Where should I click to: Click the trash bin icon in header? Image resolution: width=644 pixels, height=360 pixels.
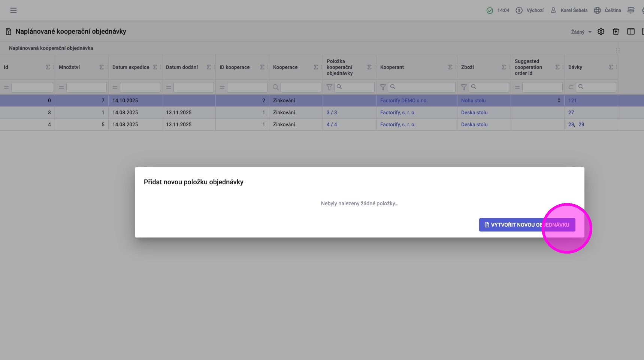point(616,31)
